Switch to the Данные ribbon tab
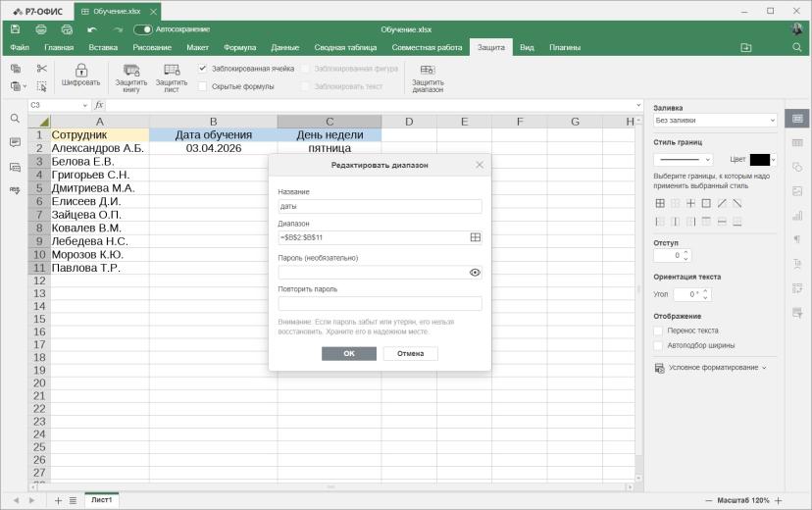Screen dimensions: 812x510 coord(284,47)
